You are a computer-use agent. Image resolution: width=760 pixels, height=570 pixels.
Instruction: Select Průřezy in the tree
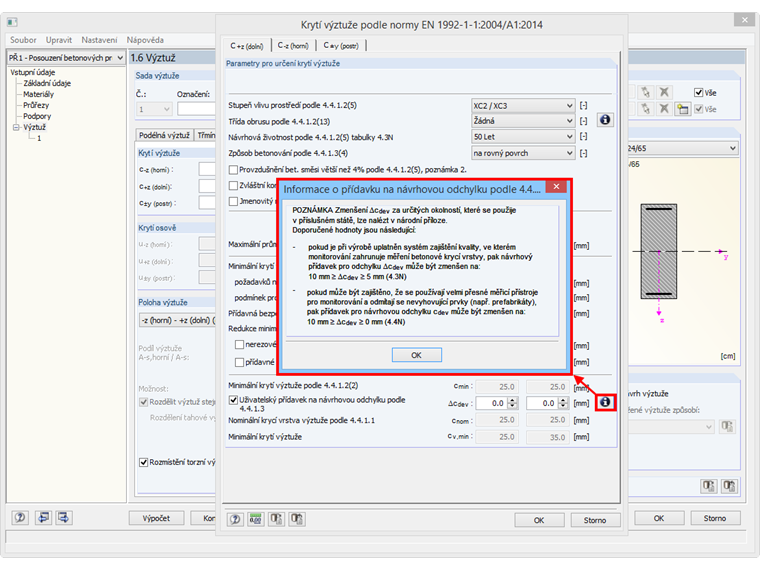tap(36, 105)
